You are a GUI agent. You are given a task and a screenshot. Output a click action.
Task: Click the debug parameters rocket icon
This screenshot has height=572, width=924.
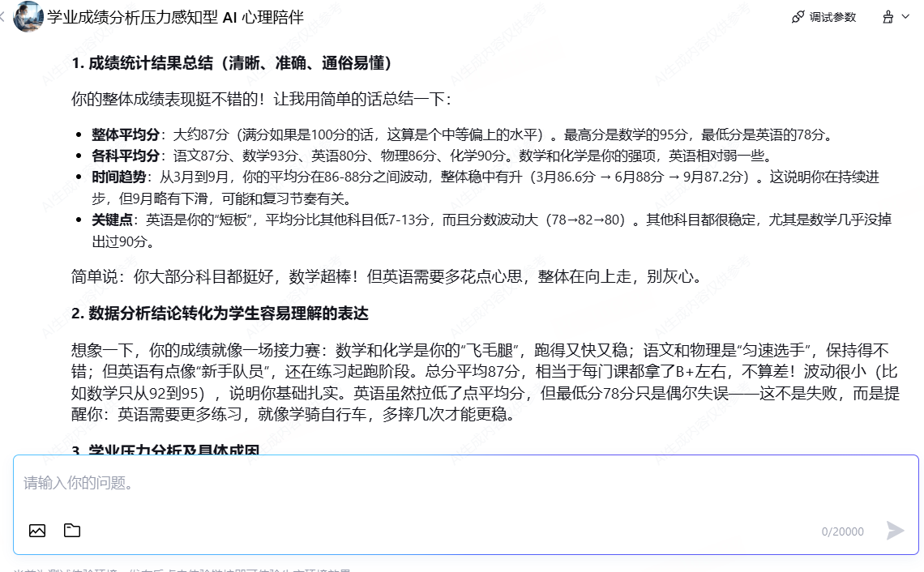pos(798,17)
